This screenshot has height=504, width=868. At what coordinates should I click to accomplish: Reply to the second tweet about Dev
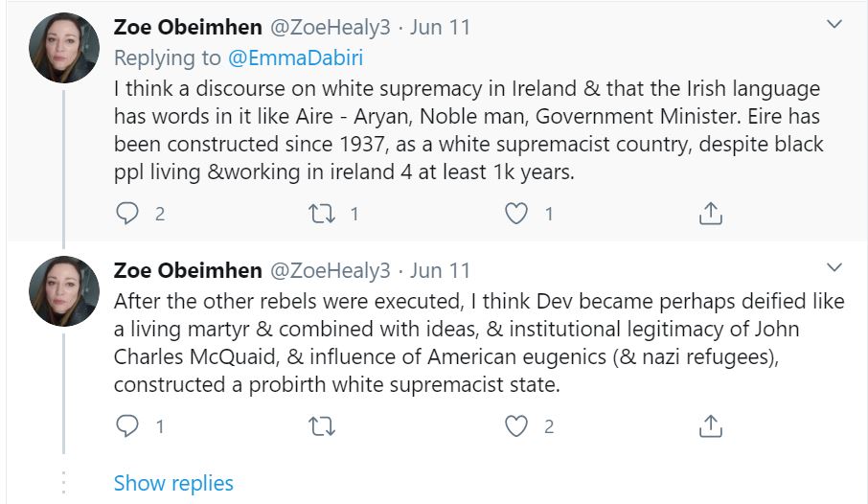coord(127,425)
